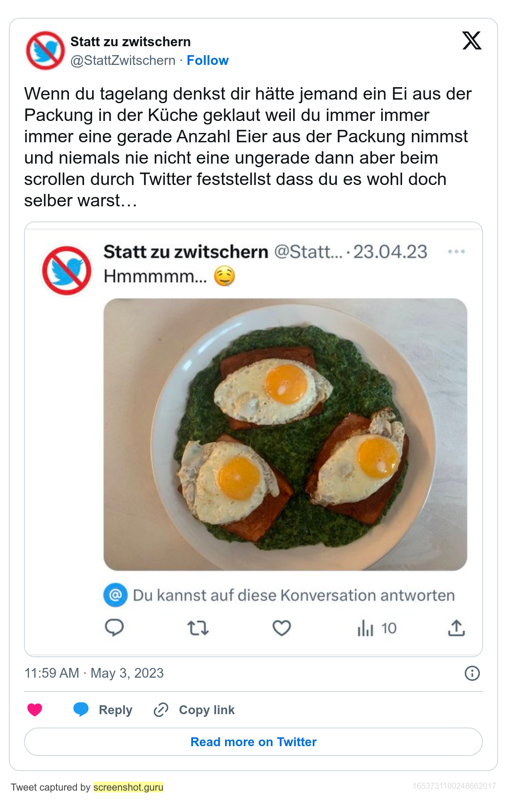Open the tweet info circle icon

[x=472, y=673]
